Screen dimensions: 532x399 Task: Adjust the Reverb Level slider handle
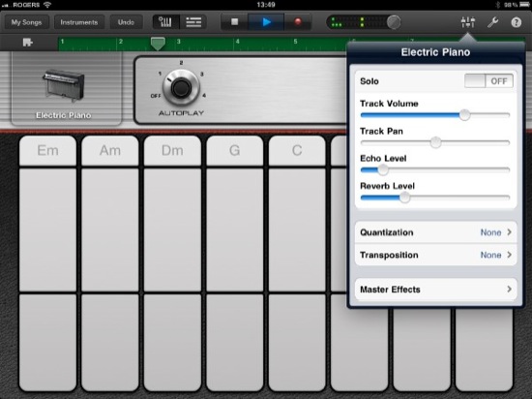pyautogui.click(x=404, y=198)
